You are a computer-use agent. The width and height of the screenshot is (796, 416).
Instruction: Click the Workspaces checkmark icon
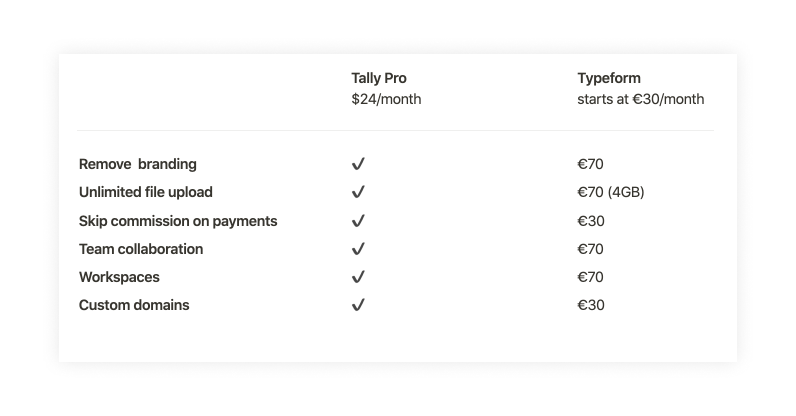358,277
